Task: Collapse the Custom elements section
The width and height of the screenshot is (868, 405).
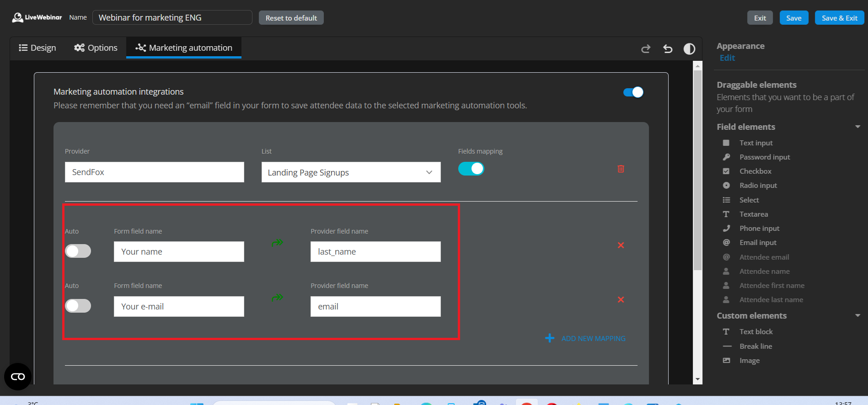Action: [x=857, y=316]
